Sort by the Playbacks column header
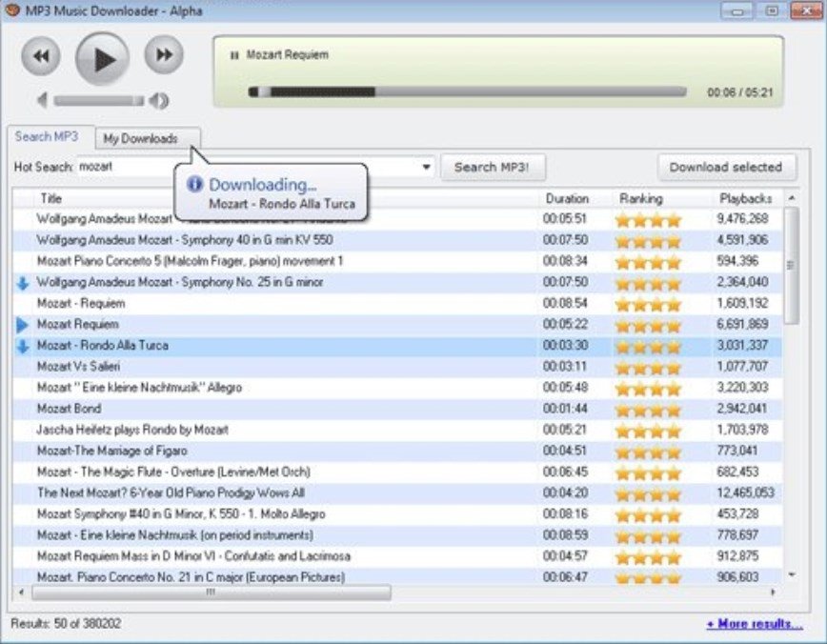This screenshot has width=827, height=644. point(745,198)
